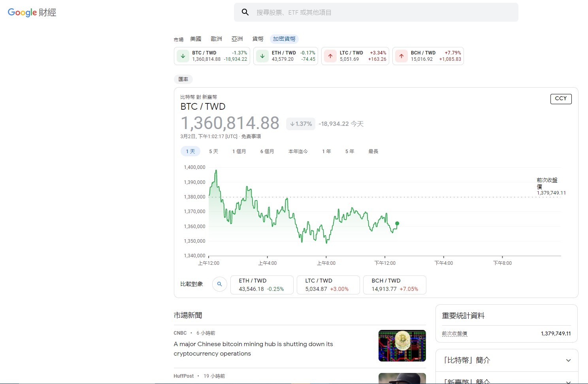
Task: Click the up arrow icon on LTC / TWD chip
Action: (x=330, y=56)
